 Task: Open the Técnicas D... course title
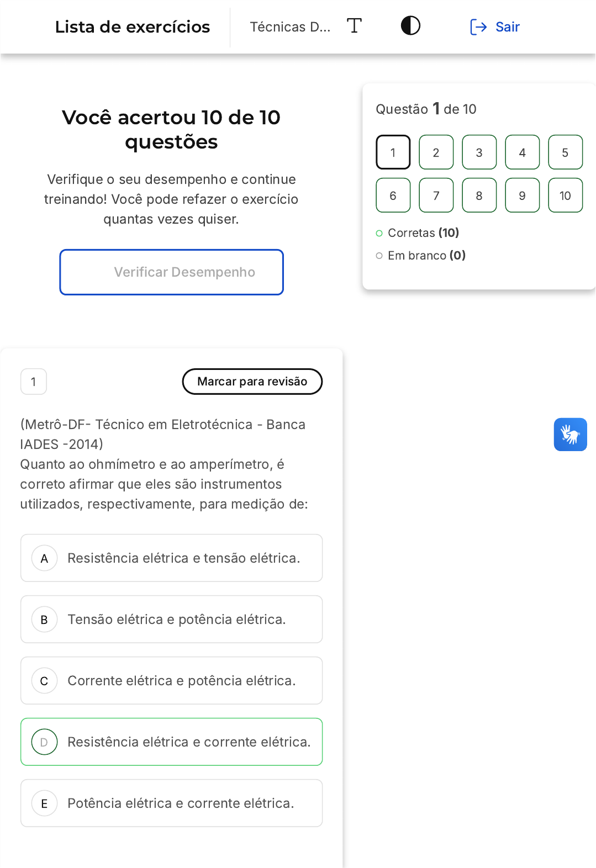point(290,27)
